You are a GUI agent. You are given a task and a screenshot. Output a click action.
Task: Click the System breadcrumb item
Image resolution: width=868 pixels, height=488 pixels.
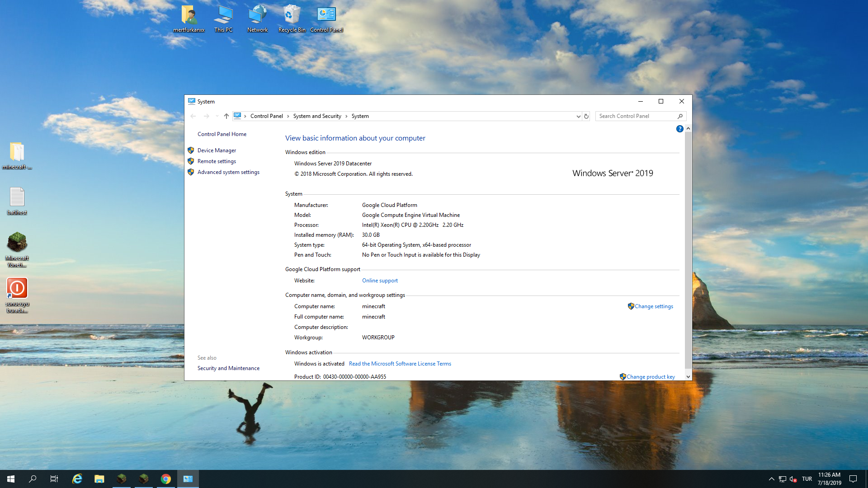[x=360, y=116]
